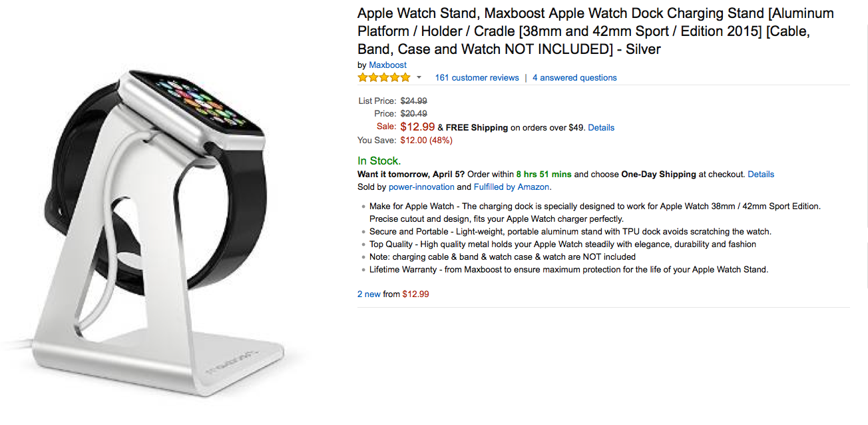Click the Lifetime Warranty bullet point
Viewport: 868px width, 425px height.
[x=569, y=269]
